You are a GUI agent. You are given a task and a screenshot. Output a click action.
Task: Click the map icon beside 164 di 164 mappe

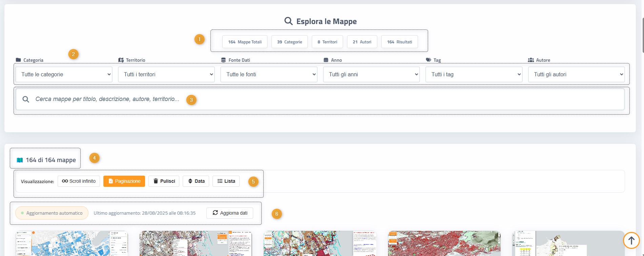20,160
